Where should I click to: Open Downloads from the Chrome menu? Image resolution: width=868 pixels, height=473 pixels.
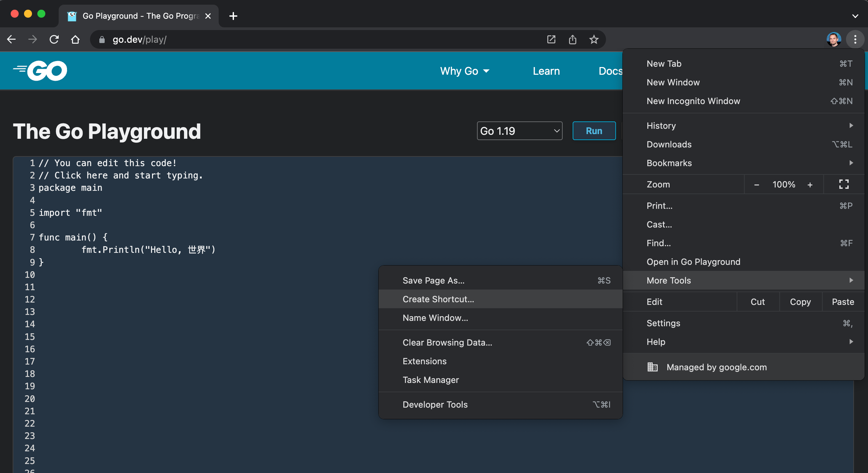[x=743, y=144]
